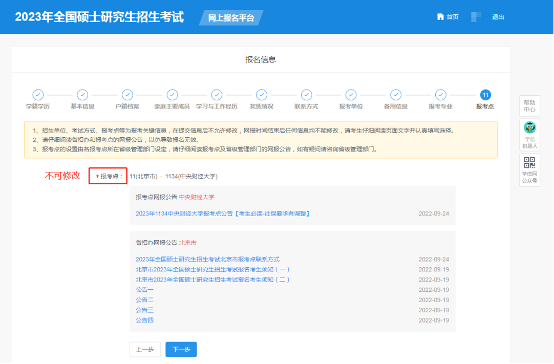Open the 公告三 link

click(x=145, y=310)
